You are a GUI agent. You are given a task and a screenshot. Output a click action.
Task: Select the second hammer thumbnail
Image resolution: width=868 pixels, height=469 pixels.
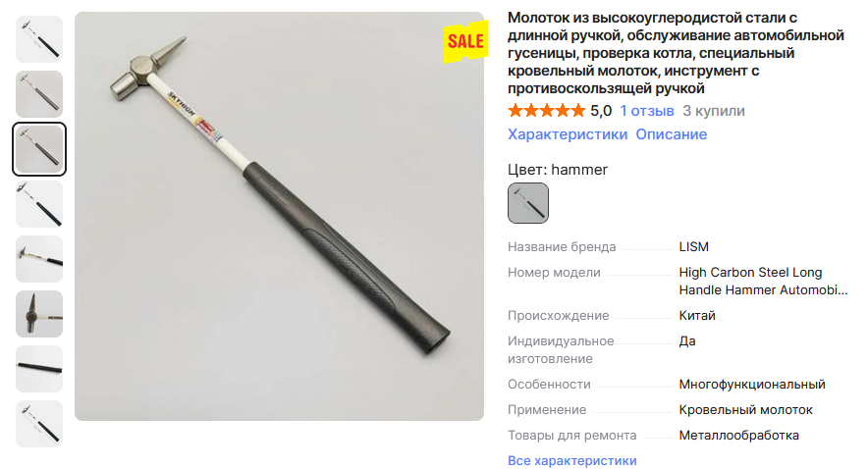pos(39,94)
